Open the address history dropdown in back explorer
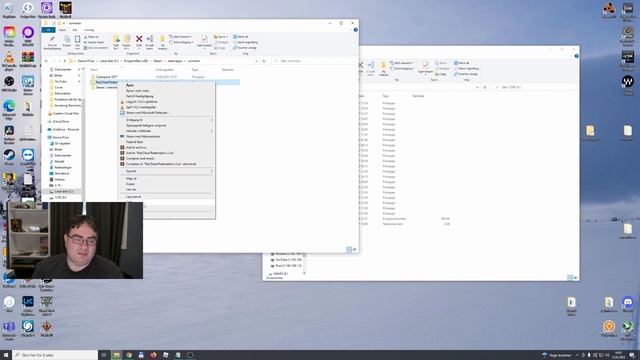 tap(477, 87)
